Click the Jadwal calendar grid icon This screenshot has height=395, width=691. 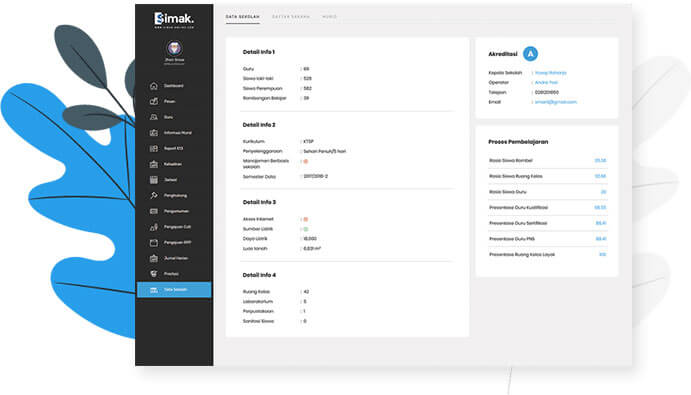(x=153, y=180)
